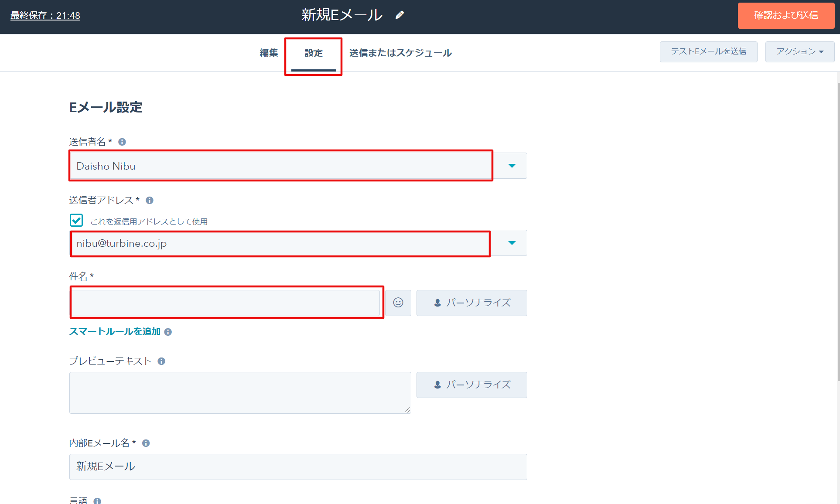Click the info icon next to スマートルールを追加
The image size is (840, 504).
pos(168,332)
